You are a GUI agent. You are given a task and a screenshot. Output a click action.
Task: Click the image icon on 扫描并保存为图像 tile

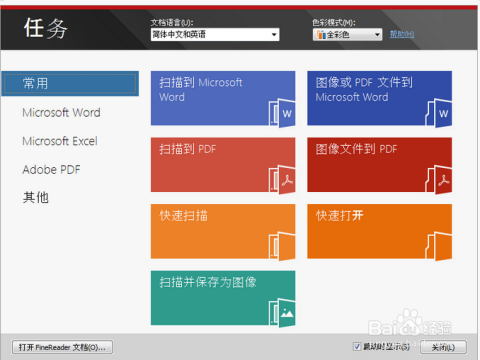pos(282,313)
